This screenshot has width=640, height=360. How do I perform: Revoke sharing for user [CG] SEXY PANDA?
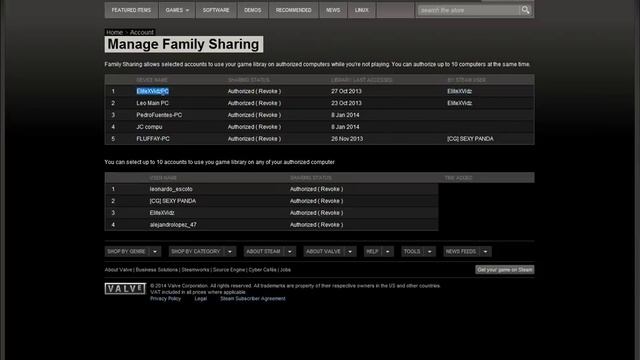click(330, 201)
